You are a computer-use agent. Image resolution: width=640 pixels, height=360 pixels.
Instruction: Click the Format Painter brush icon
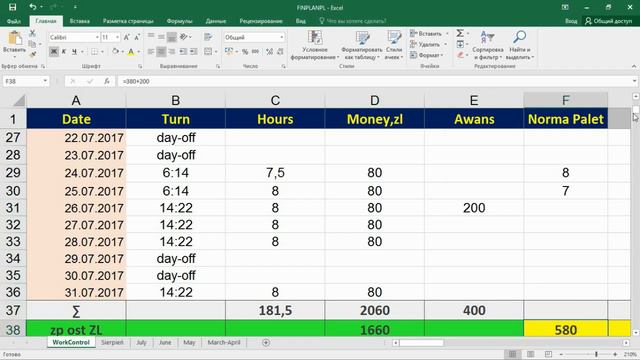pyautogui.click(x=32, y=54)
